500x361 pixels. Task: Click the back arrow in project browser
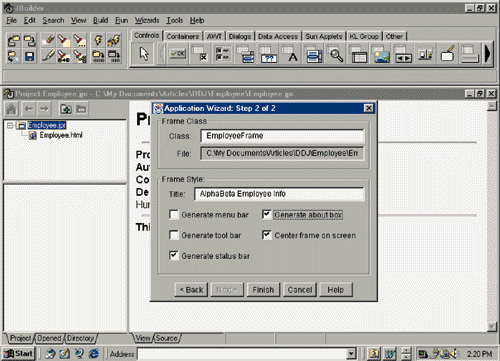click(x=29, y=109)
